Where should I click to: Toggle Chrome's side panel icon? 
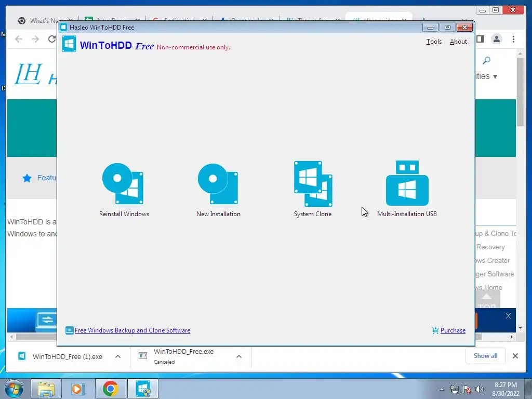(480, 39)
